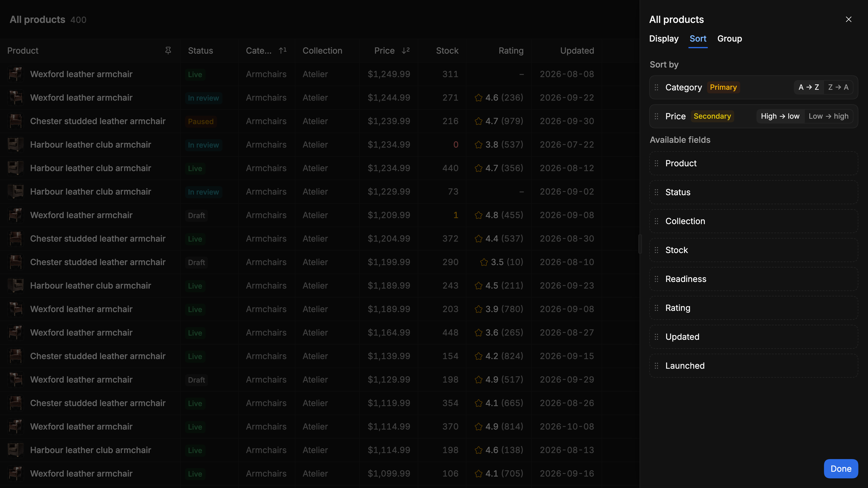Close the All products settings panel
This screenshot has width=868, height=488.
coord(849,19)
